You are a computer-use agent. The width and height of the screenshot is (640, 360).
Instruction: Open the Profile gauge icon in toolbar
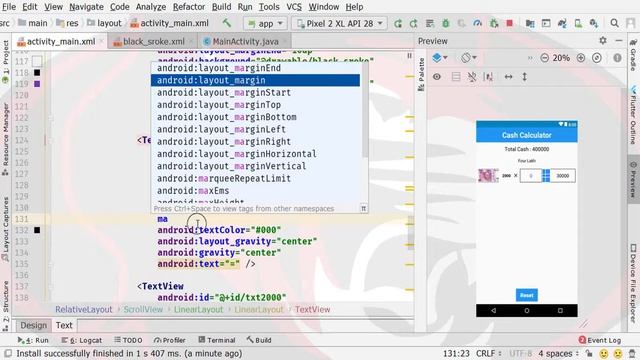[x=477, y=23]
